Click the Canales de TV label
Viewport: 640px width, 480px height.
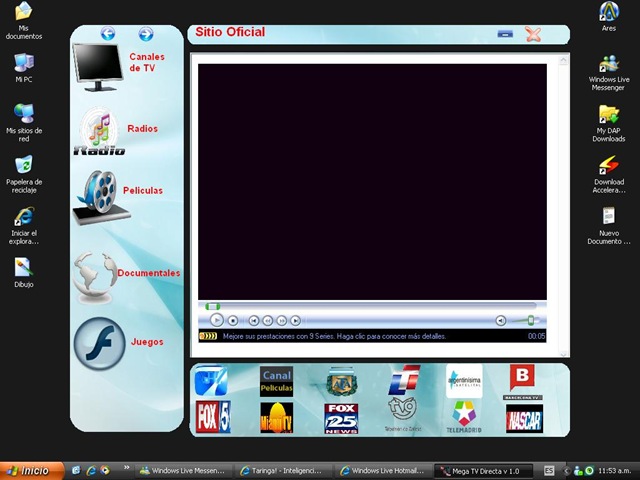tap(147, 62)
